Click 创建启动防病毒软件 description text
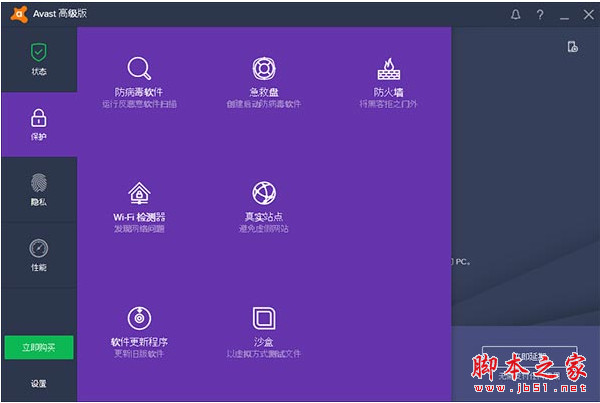The image size is (600, 403). pos(264,104)
